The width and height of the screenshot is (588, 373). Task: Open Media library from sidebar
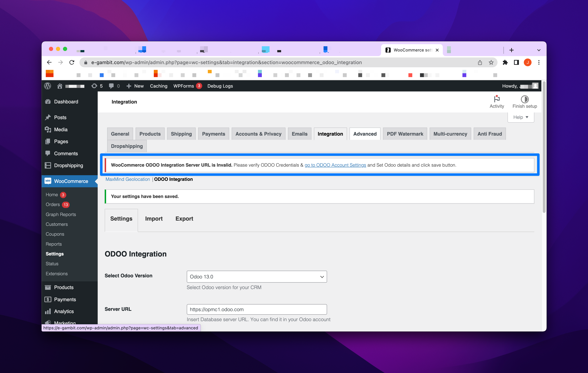[61, 129]
